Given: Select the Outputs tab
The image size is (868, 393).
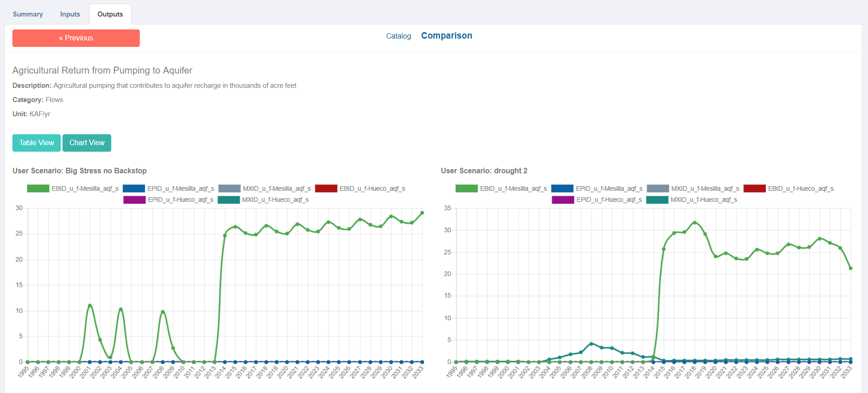Looking at the screenshot, I should pyautogui.click(x=110, y=14).
